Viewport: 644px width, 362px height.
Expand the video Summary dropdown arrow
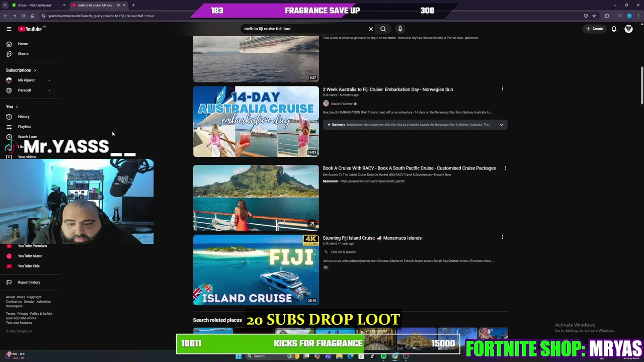501,125
